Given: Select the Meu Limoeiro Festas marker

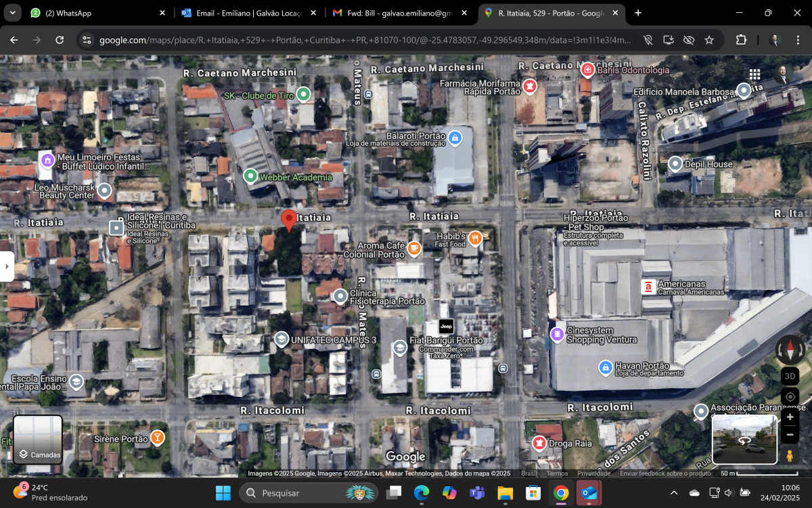Looking at the screenshot, I should tap(47, 161).
